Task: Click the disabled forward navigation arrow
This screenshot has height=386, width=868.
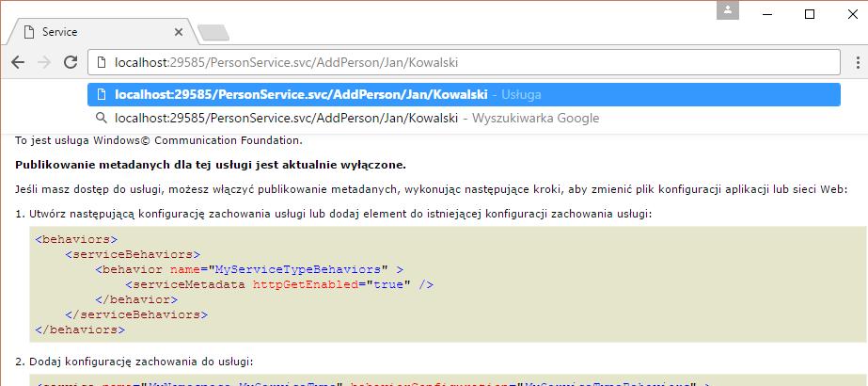Action: (44, 62)
